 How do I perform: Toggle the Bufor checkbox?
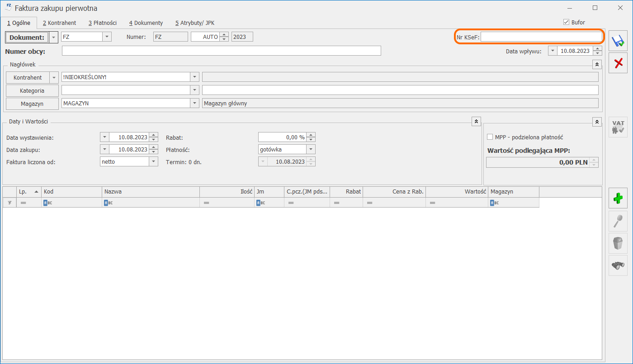(566, 22)
